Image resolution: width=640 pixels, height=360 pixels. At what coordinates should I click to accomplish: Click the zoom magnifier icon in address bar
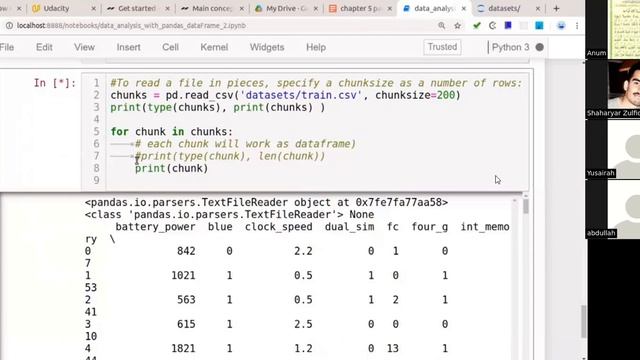point(442,25)
